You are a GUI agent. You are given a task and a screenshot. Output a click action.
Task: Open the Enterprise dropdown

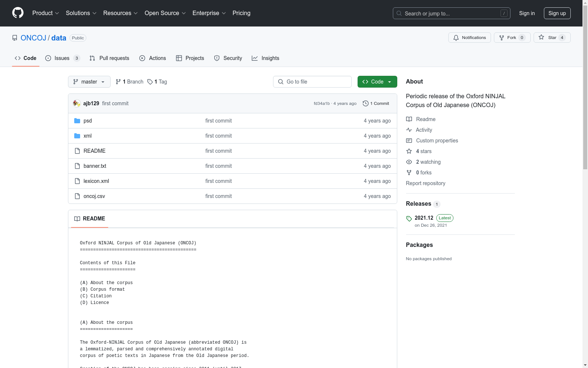[209, 13]
